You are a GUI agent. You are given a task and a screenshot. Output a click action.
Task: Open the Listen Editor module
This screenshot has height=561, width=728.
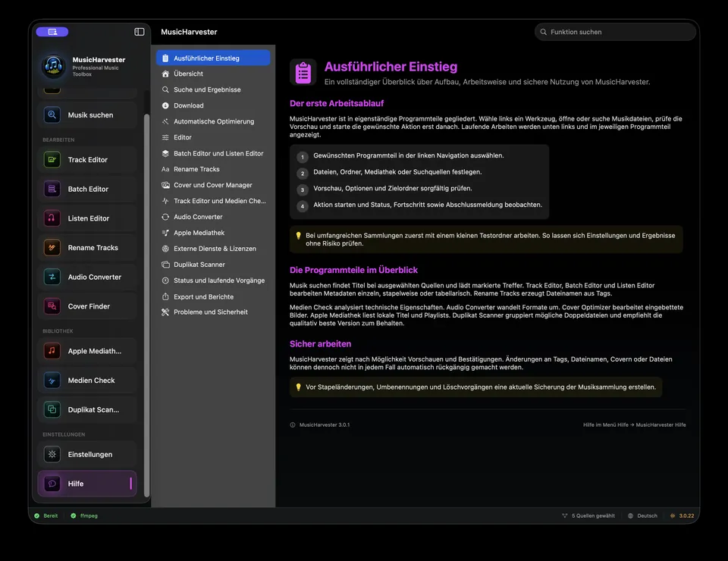[x=87, y=218]
